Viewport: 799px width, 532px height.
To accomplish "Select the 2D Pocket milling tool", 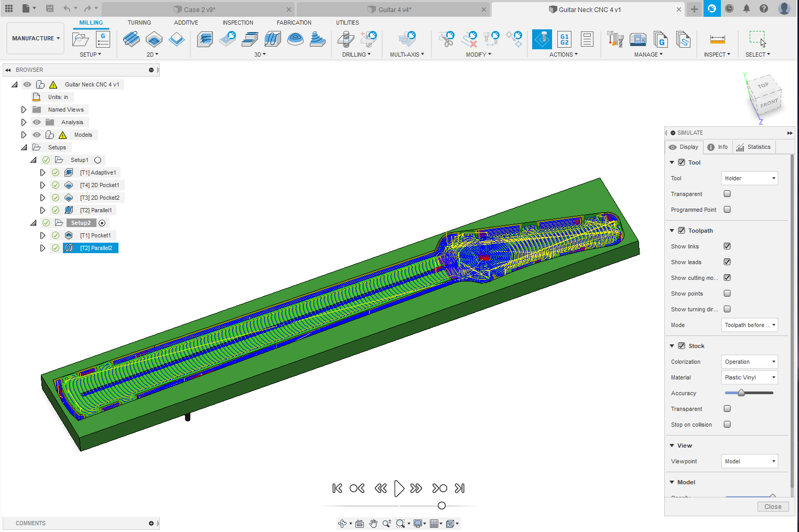I will [154, 39].
